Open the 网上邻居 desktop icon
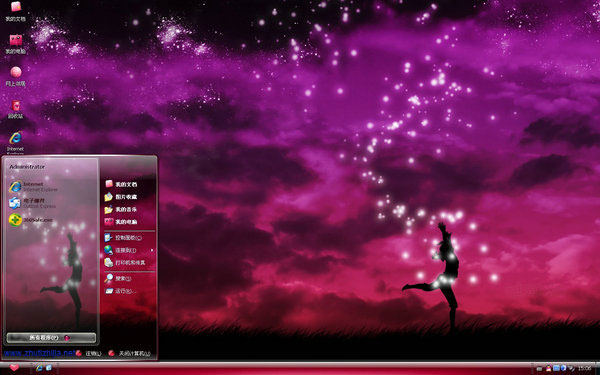600x375 pixels. (x=16, y=76)
